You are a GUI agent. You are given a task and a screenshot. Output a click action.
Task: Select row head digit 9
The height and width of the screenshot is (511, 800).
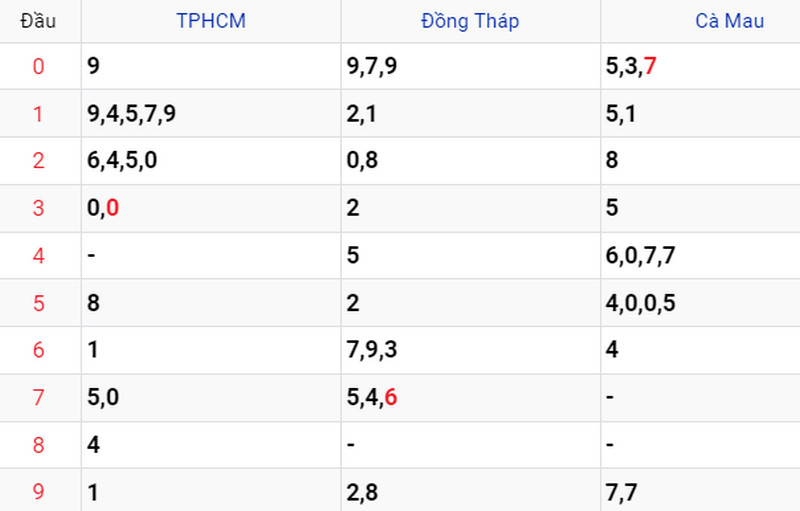[x=38, y=492]
